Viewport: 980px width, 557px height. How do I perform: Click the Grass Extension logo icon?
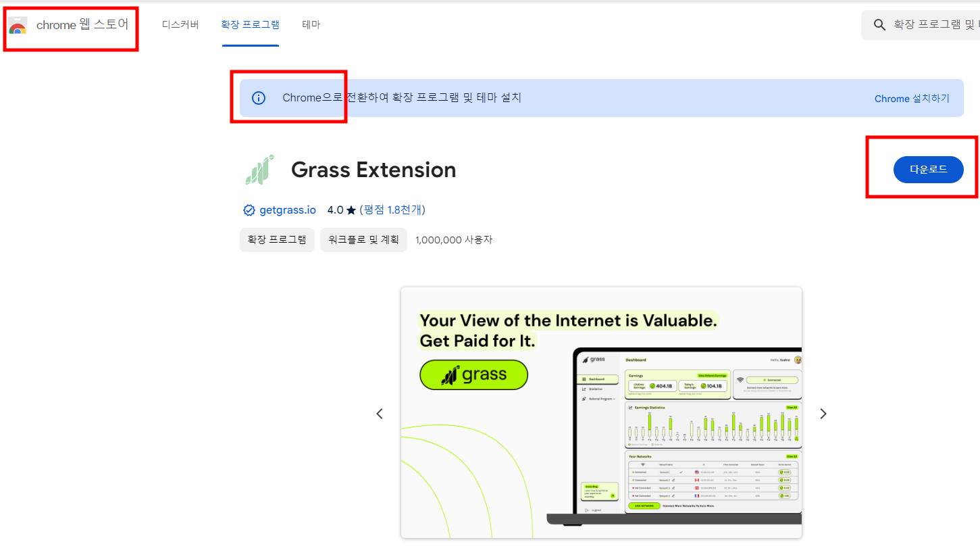(259, 170)
